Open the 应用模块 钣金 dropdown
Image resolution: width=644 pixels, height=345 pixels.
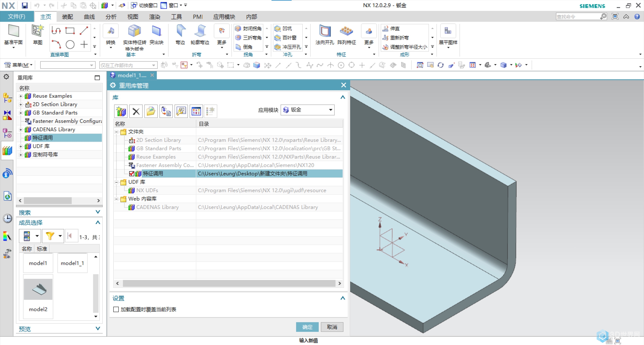[x=308, y=110]
